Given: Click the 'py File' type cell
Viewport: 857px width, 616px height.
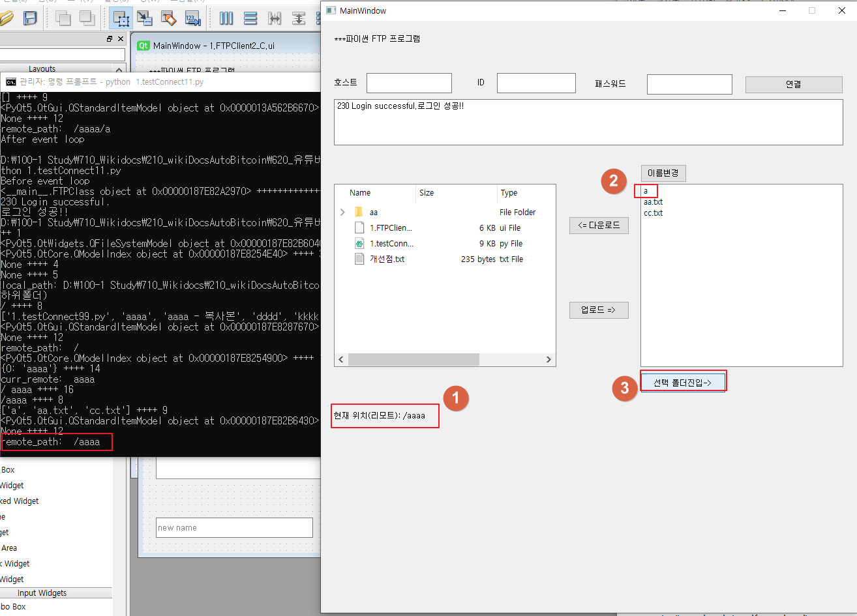Looking at the screenshot, I should [x=512, y=244].
